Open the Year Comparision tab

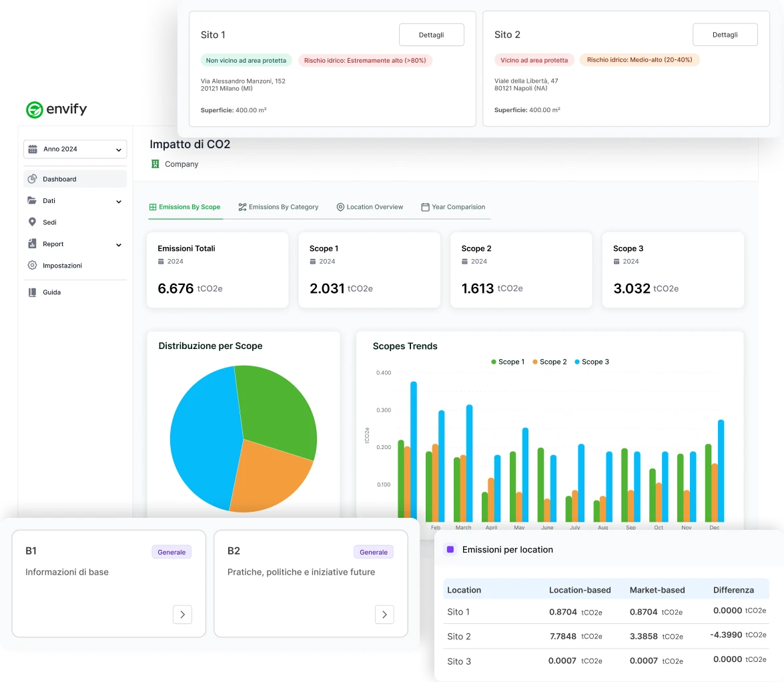(453, 207)
